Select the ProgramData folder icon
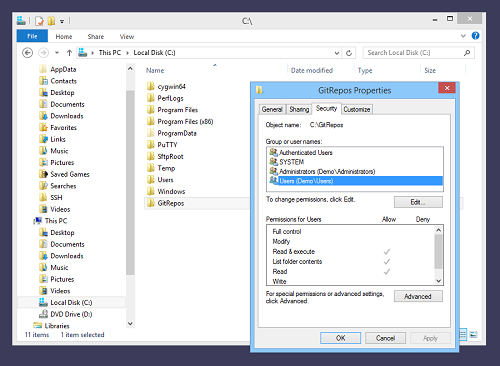 point(151,133)
